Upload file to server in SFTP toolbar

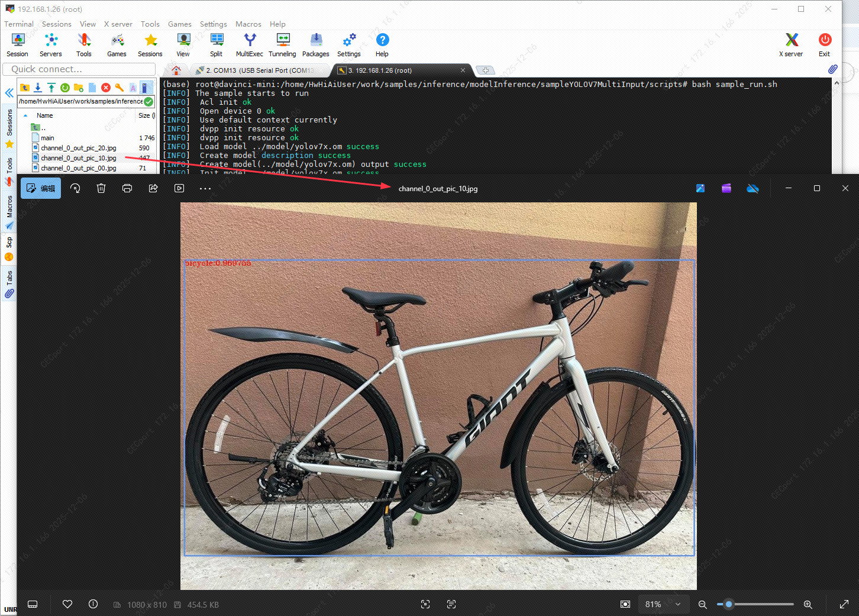(x=51, y=88)
